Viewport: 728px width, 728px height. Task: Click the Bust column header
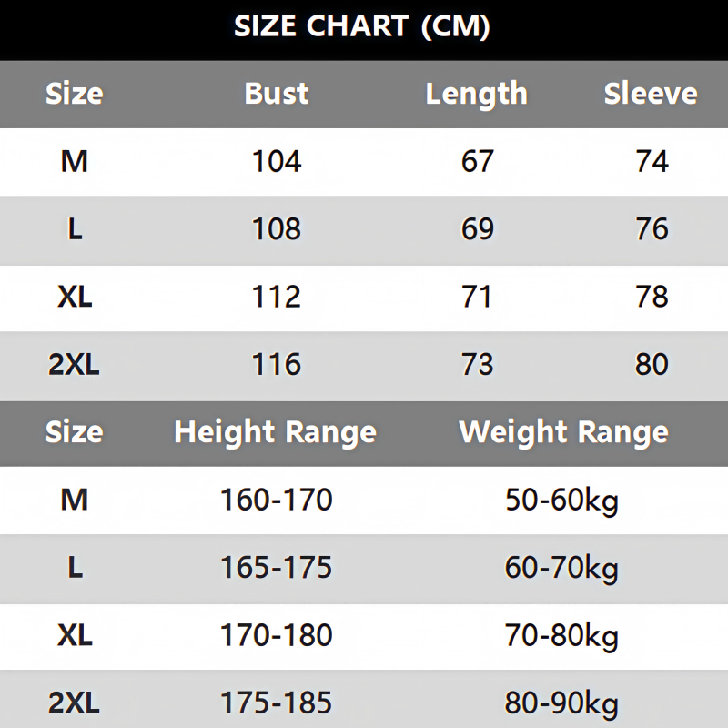coord(277,94)
